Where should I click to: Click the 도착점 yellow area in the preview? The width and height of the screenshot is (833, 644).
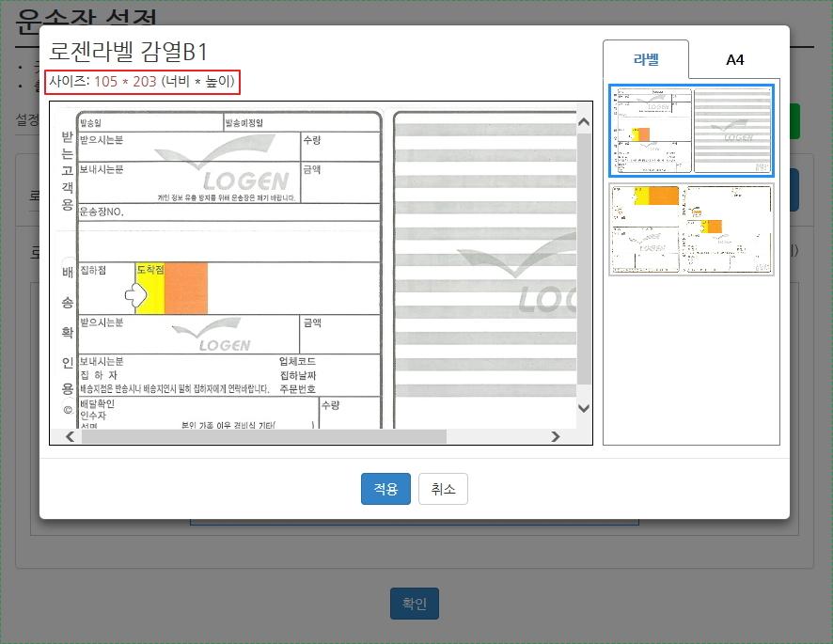(x=149, y=288)
